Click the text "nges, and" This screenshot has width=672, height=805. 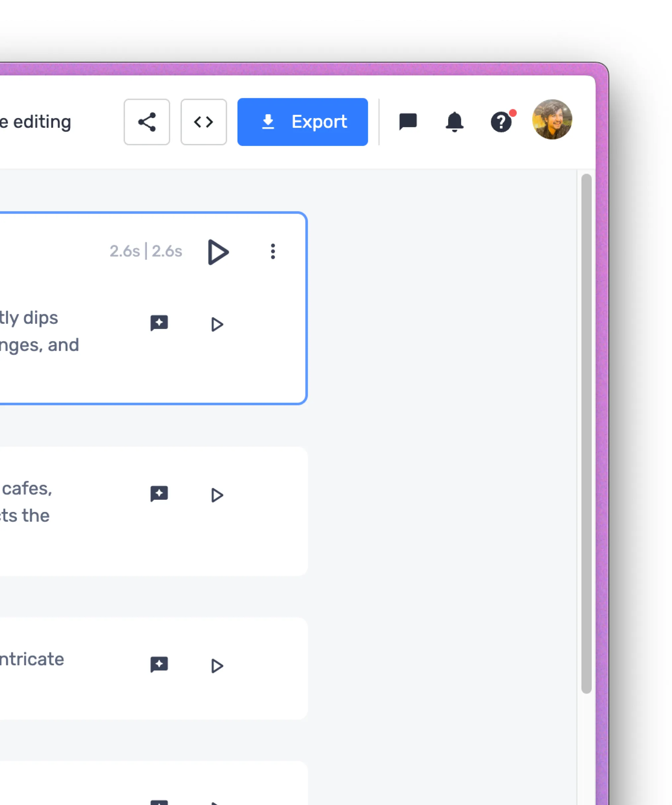click(39, 345)
